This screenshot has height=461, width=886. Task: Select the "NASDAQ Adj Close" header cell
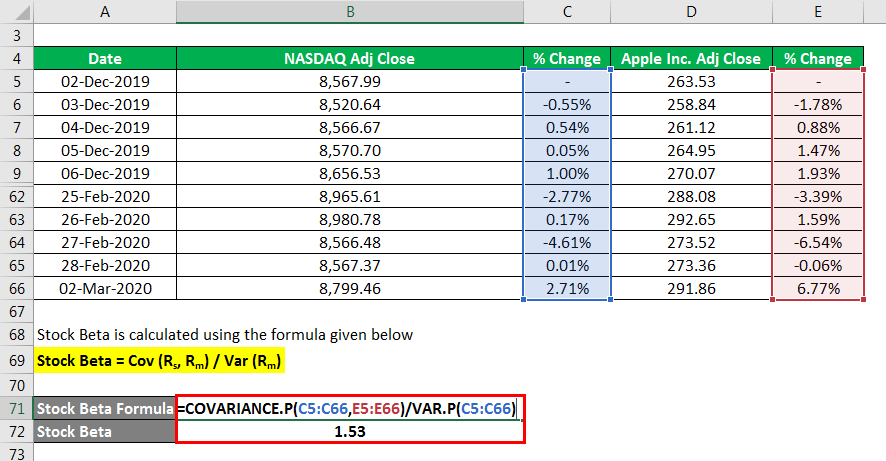[350, 59]
